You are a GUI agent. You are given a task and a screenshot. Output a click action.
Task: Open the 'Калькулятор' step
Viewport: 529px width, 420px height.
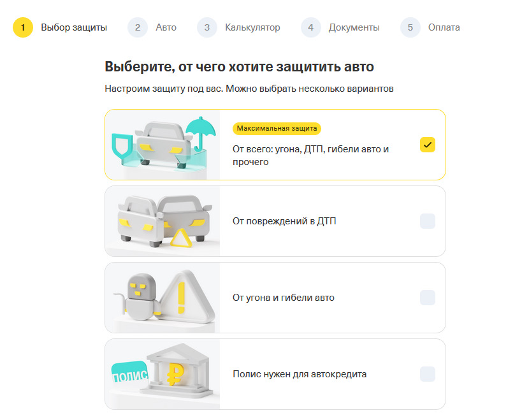(252, 27)
